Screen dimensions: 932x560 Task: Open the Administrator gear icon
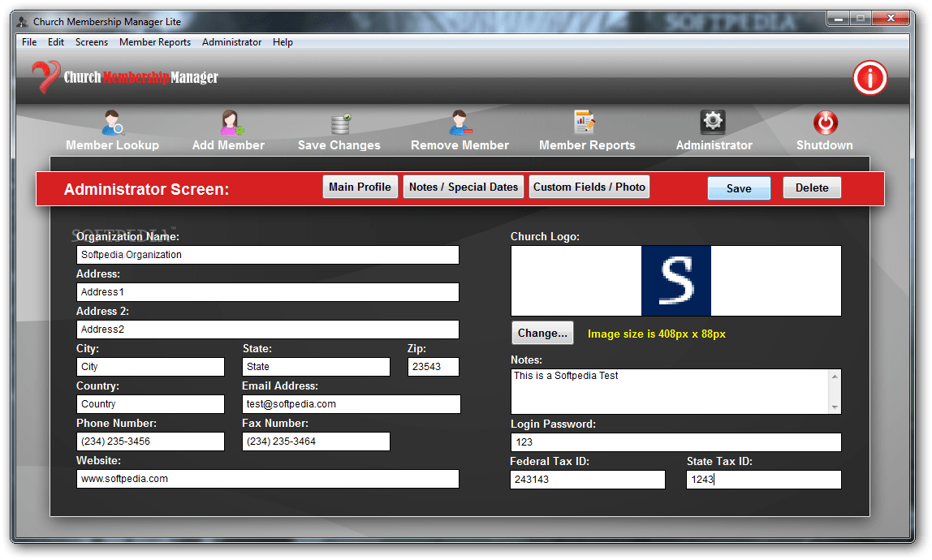coord(713,122)
